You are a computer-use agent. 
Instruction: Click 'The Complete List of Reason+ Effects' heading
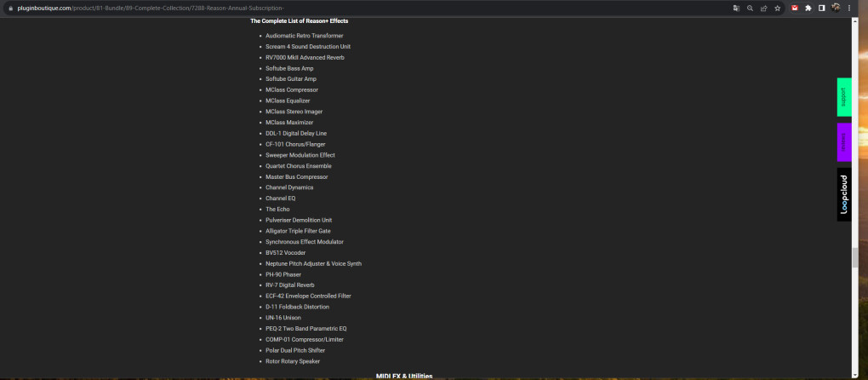(x=300, y=21)
